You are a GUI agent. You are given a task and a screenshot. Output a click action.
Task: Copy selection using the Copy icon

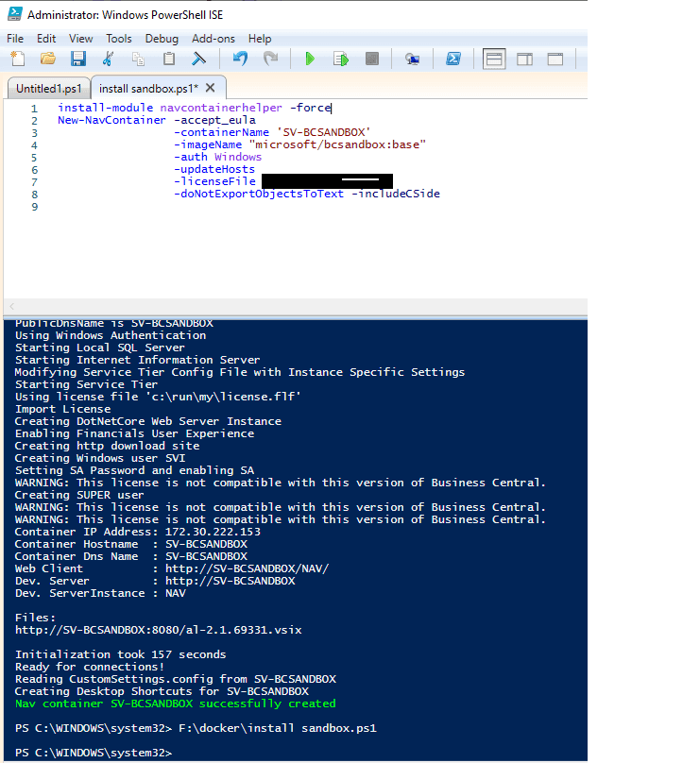click(138, 59)
